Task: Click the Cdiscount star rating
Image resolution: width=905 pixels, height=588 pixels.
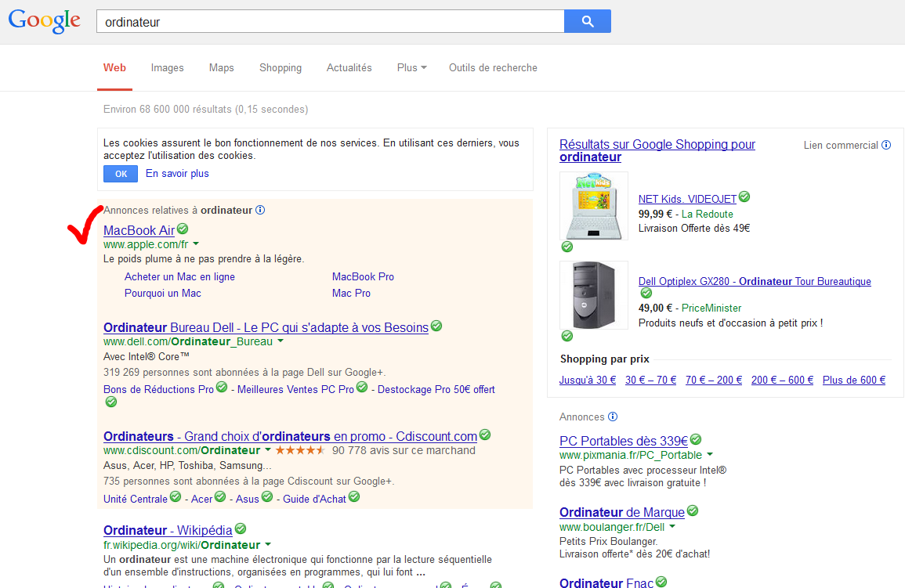Action: tap(300, 450)
